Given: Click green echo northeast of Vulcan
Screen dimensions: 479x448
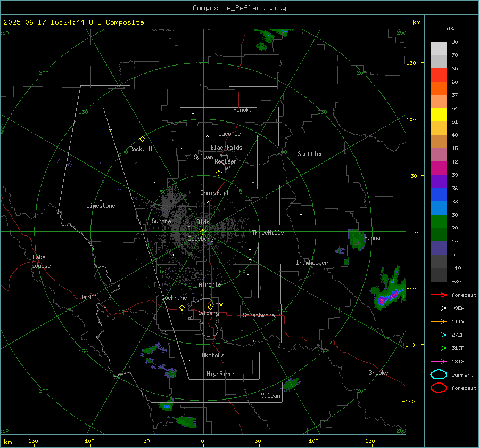Looking at the screenshot, I should point(291,384).
